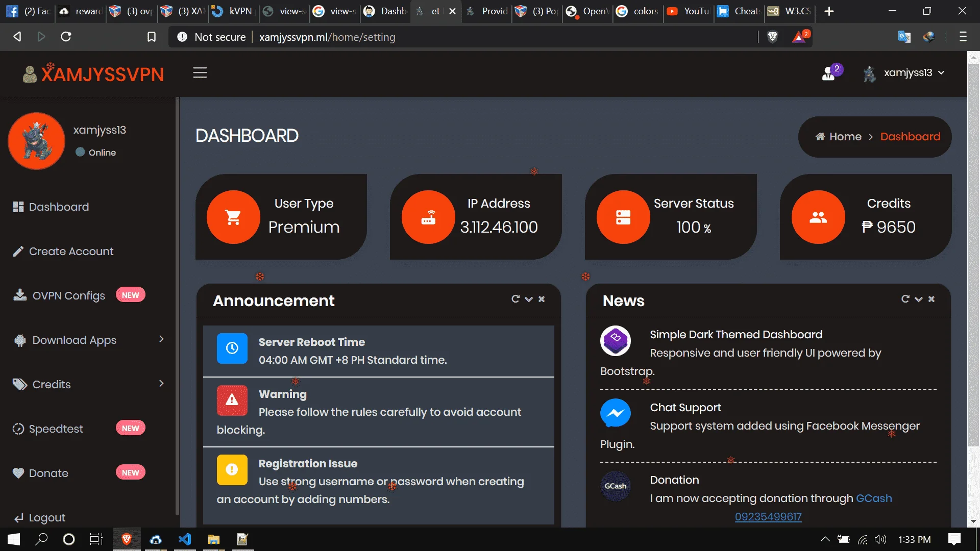
Task: Switch to the colors tab
Action: [x=638, y=11]
